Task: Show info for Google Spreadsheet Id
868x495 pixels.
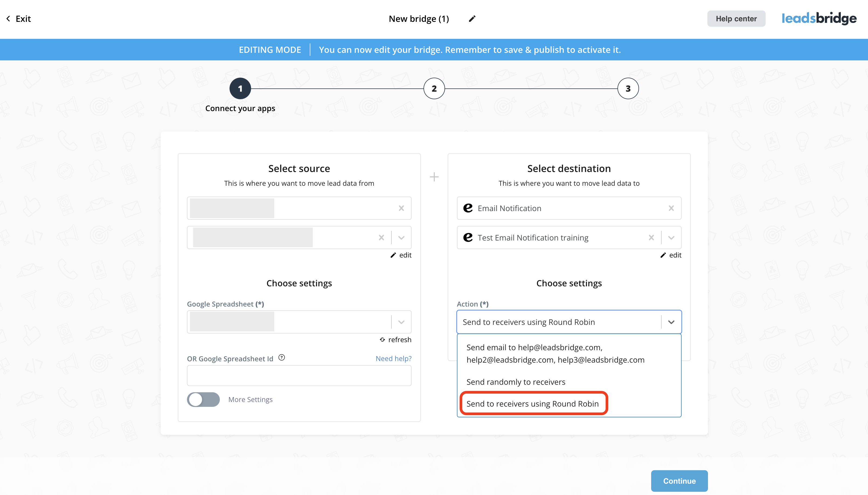Action: tap(282, 358)
